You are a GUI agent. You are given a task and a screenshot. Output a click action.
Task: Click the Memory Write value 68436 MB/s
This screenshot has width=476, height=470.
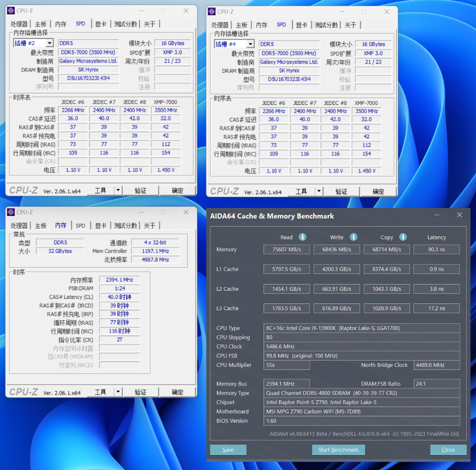pyautogui.click(x=337, y=249)
